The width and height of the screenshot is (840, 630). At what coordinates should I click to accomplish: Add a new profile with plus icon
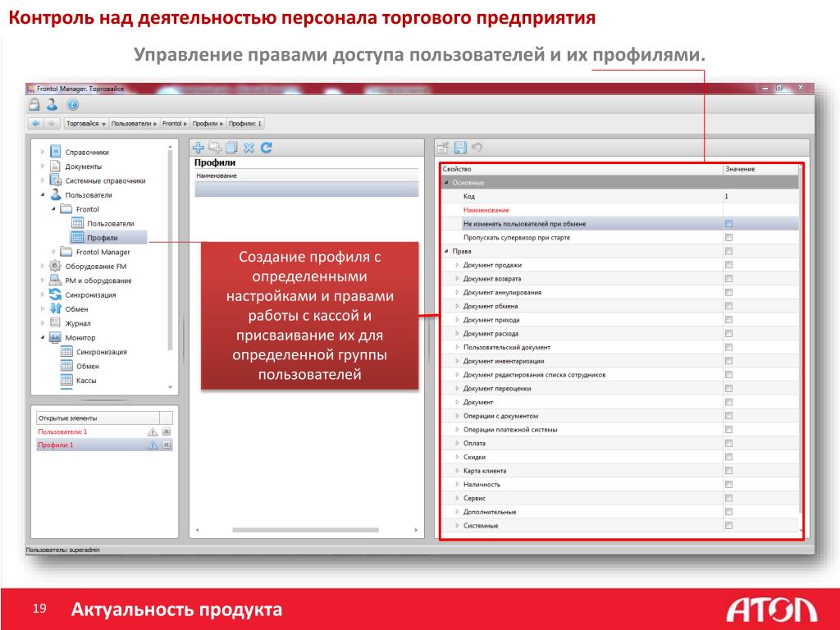(x=199, y=148)
